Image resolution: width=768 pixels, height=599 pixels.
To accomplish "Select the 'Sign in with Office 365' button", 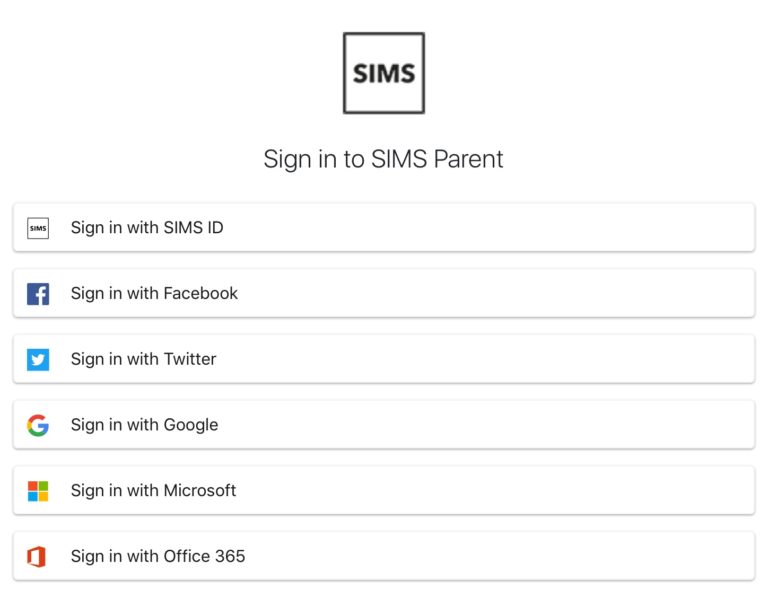I will [x=384, y=556].
